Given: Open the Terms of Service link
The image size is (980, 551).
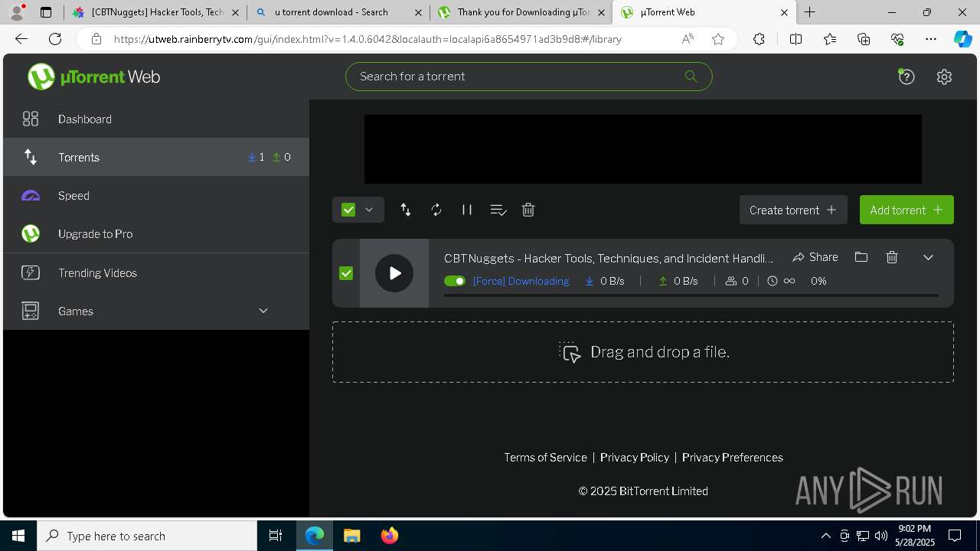Looking at the screenshot, I should (545, 457).
